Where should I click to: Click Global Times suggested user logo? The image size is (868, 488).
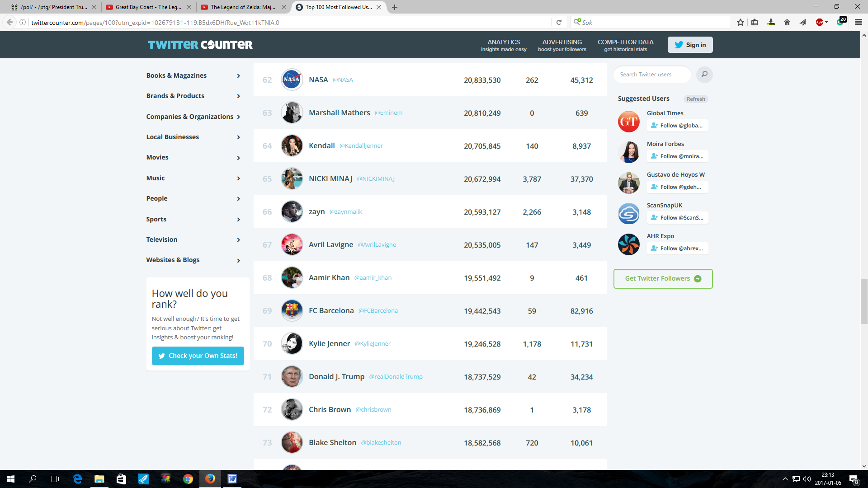[628, 122]
